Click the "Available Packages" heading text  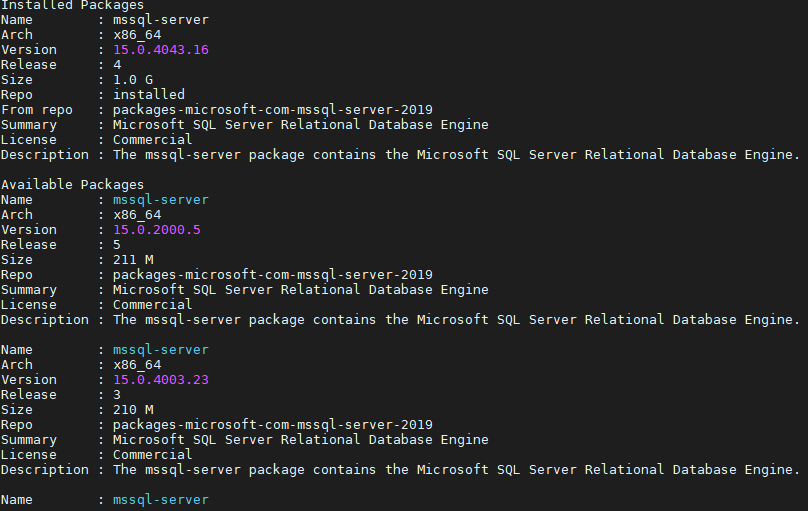(x=72, y=185)
